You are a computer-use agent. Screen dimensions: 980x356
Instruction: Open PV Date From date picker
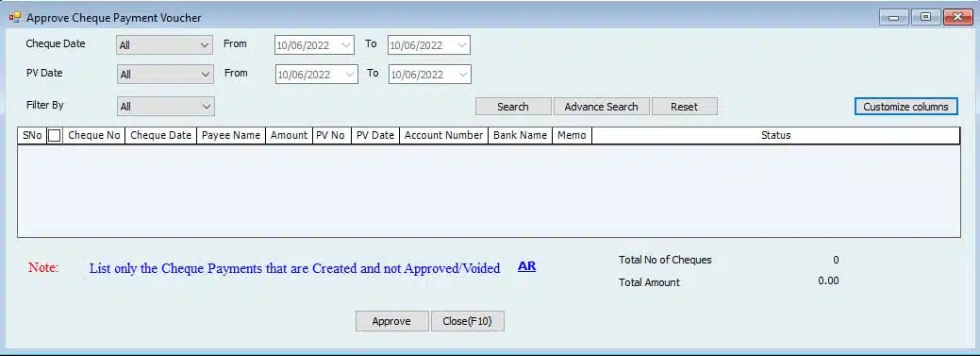(x=316, y=75)
